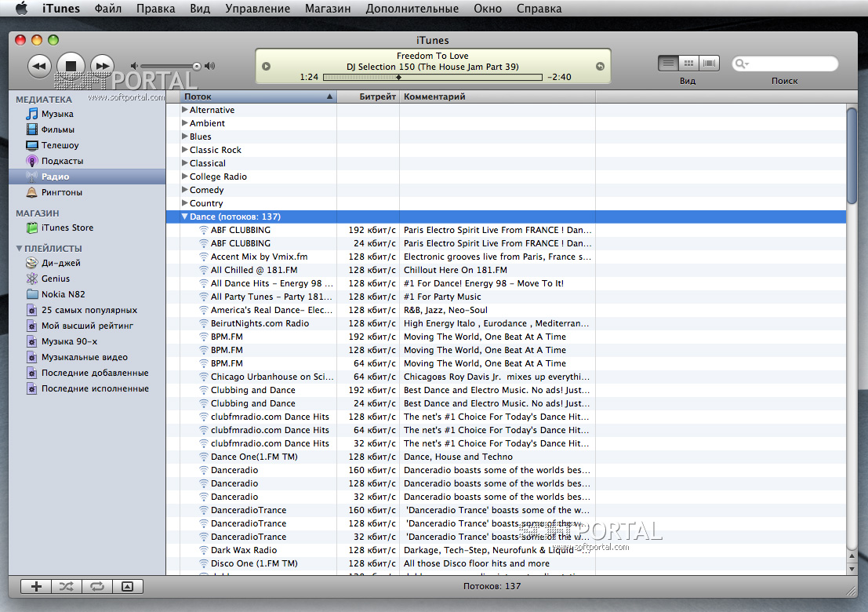Sort by the Битрейт column header
The image size is (868, 612).
[368, 97]
